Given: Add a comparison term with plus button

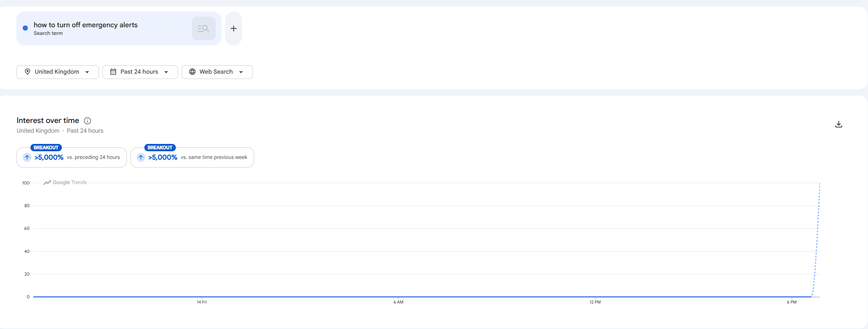Looking at the screenshot, I should pyautogui.click(x=234, y=29).
